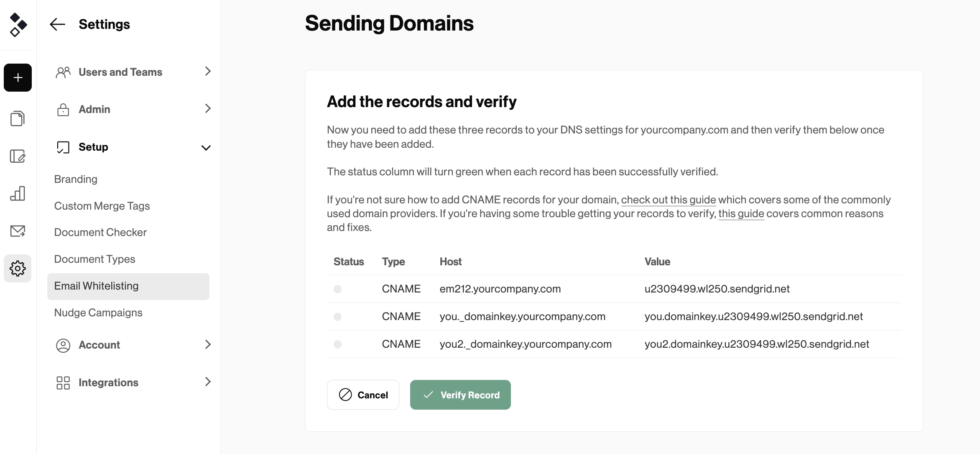Click the back arrow next to Settings
Image resolution: width=980 pixels, height=454 pixels.
click(57, 24)
